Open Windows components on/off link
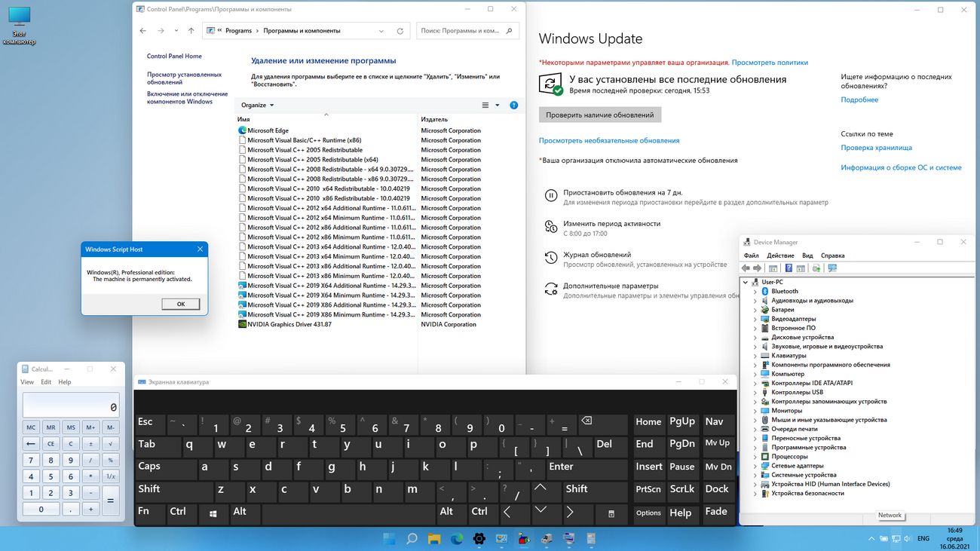980x551 pixels. click(187, 98)
